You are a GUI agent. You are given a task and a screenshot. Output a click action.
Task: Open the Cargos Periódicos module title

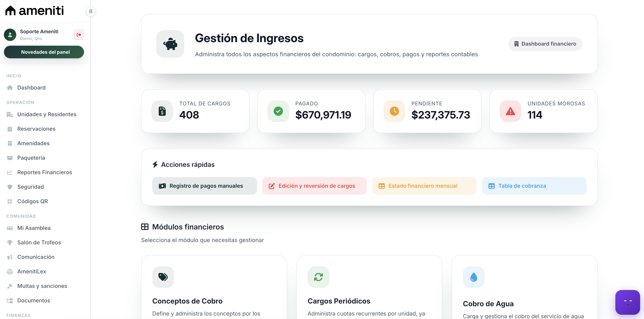339,301
